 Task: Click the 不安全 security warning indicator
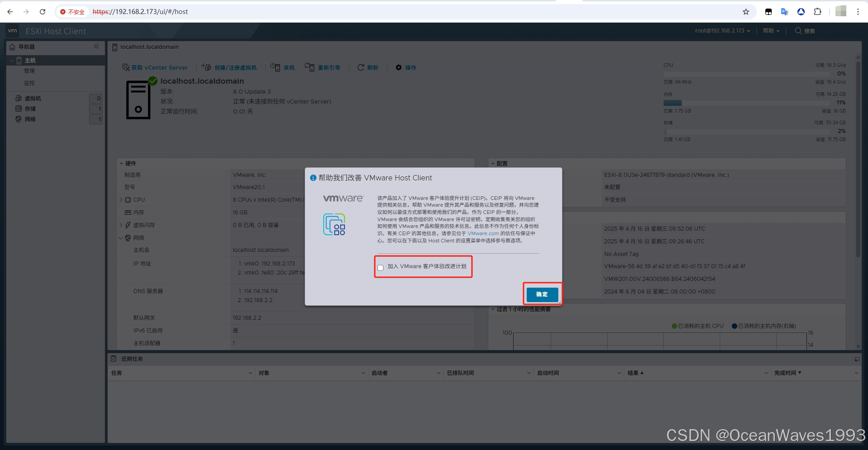(72, 12)
